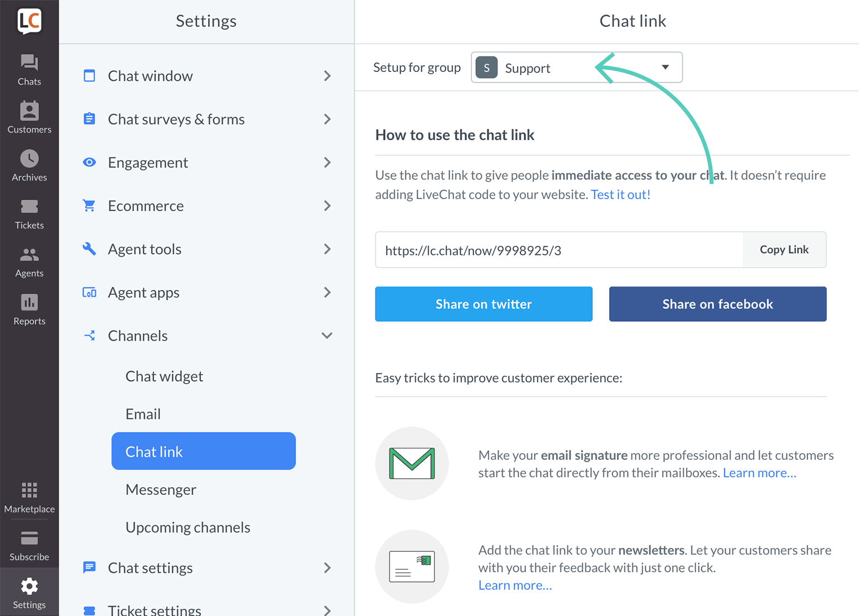Open the Setup for group dropdown arrow
Viewport: 859px width, 616px height.
tap(665, 67)
